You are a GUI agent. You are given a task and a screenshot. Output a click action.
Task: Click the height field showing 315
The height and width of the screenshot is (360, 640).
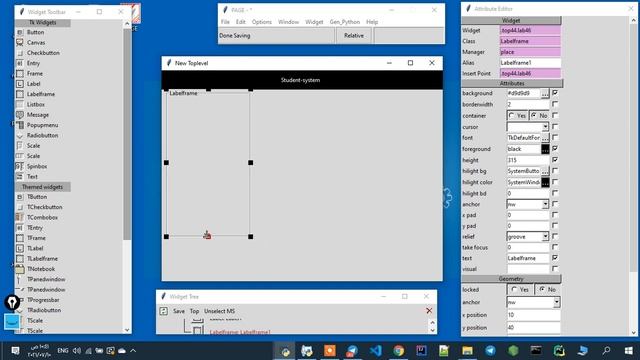[x=527, y=160]
